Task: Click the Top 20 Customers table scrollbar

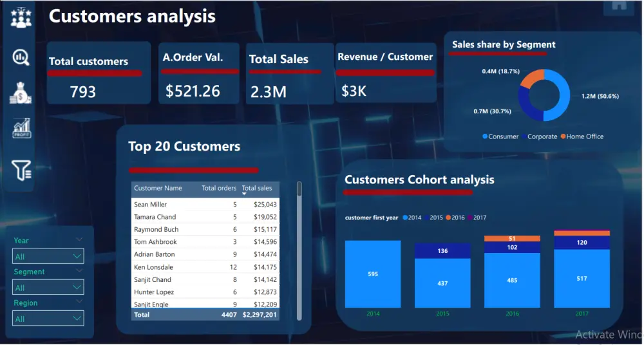Action: click(299, 250)
